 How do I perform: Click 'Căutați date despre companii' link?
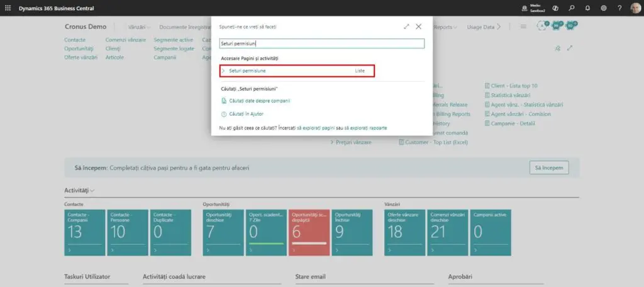click(x=260, y=101)
